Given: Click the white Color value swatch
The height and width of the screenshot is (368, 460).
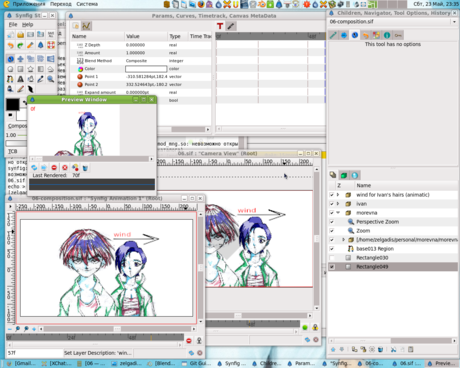Looking at the screenshot, I should click(146, 69).
